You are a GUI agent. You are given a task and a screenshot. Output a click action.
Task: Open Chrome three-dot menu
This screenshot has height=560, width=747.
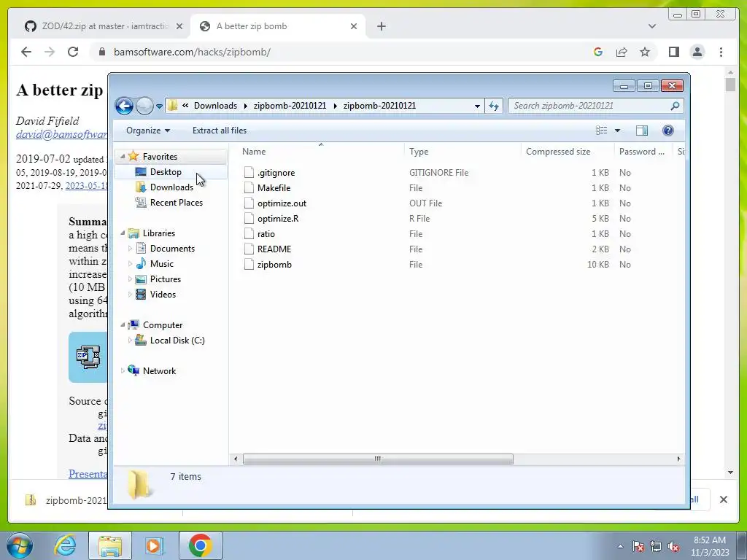721,52
